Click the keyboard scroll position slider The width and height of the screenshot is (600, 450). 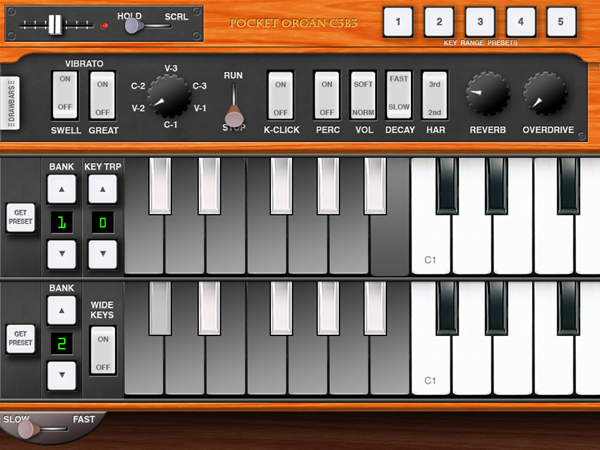56,25
